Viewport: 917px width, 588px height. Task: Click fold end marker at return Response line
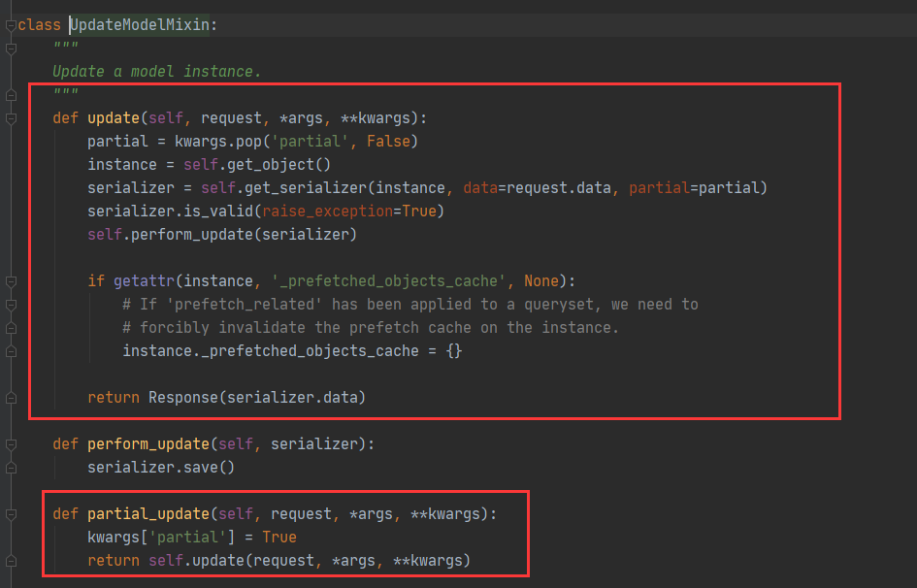point(11,398)
